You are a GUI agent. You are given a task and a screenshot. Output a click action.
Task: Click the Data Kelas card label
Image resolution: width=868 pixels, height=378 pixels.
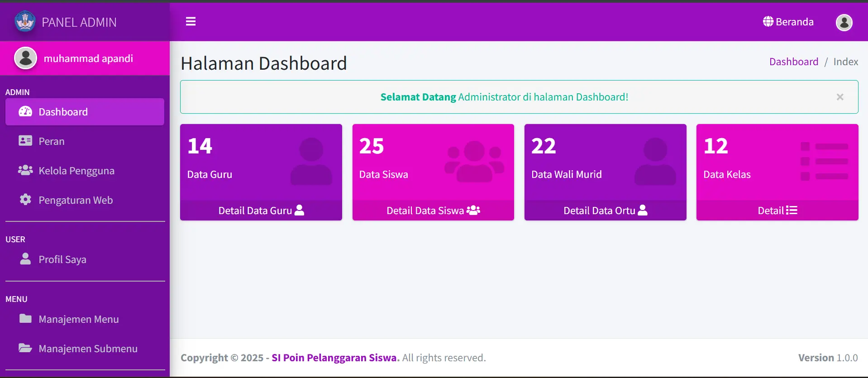[727, 174]
